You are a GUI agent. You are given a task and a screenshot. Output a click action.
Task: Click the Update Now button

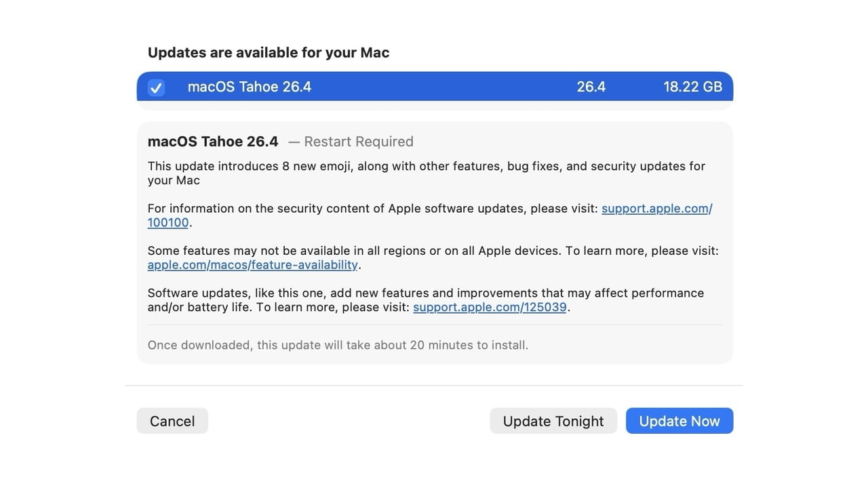679,420
